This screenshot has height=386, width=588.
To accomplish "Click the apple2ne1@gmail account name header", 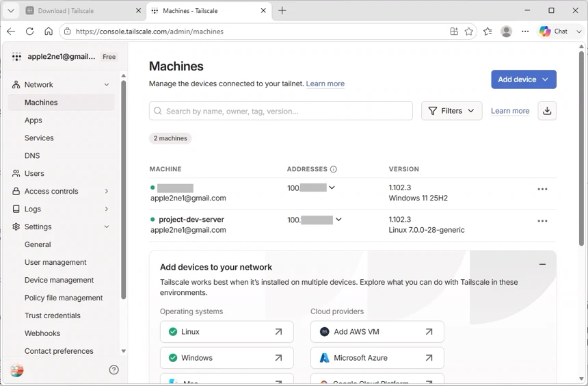I will click(62, 57).
